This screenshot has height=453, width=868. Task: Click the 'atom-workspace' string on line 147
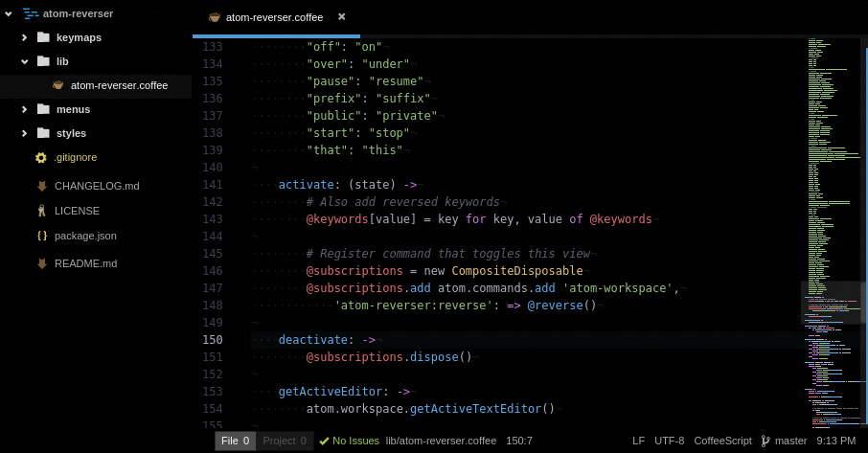618,288
